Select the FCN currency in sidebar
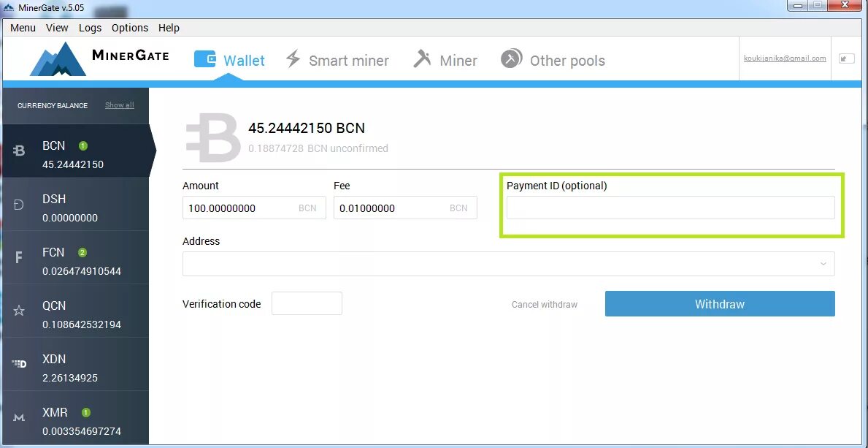The width and height of the screenshot is (868, 448). 76,257
